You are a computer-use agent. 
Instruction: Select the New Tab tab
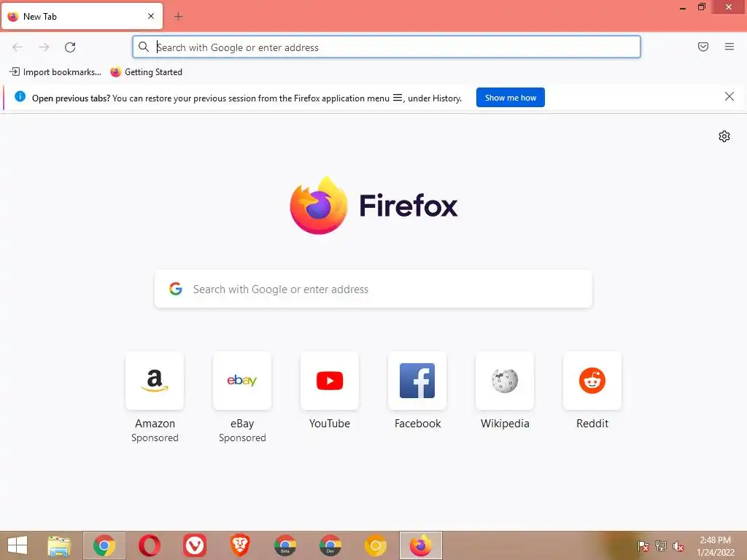[x=82, y=16]
